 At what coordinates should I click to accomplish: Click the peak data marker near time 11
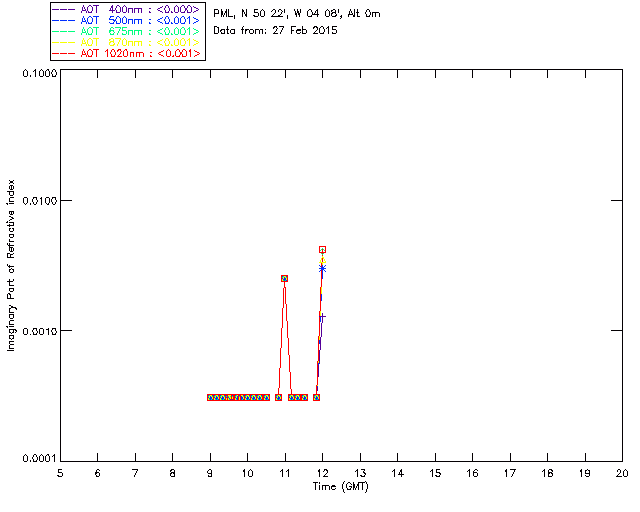(x=284, y=278)
